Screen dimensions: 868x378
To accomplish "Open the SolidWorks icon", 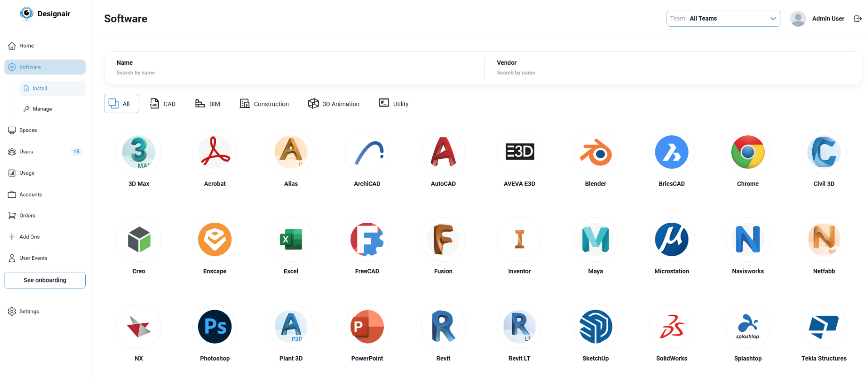I will coord(672,327).
